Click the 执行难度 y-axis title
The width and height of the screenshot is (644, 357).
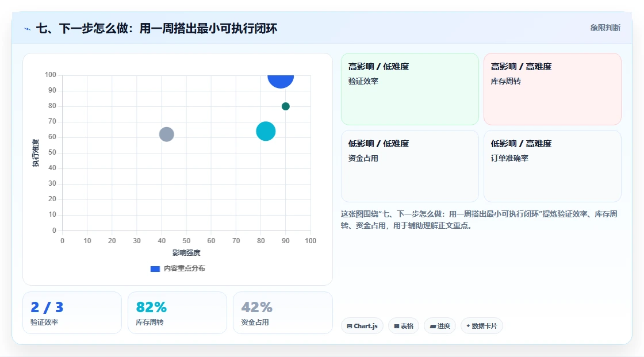(x=36, y=153)
